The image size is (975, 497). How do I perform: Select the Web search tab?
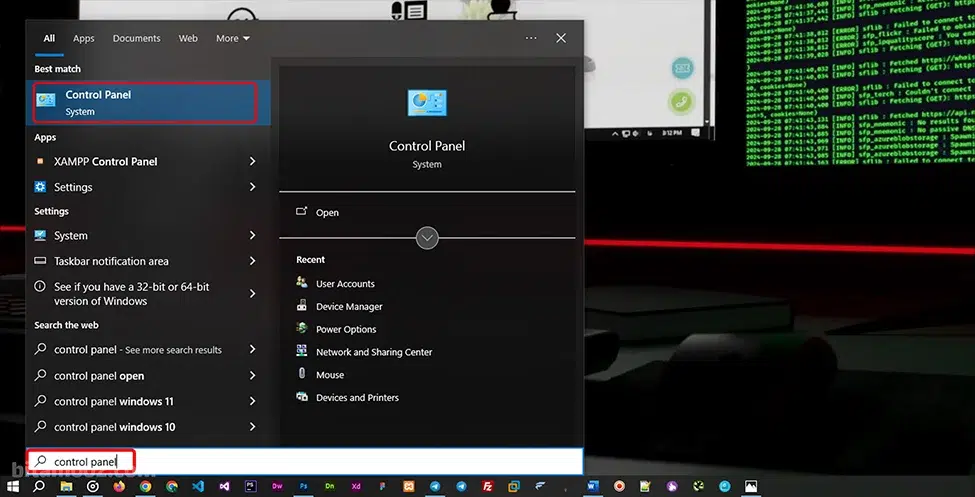(x=188, y=38)
